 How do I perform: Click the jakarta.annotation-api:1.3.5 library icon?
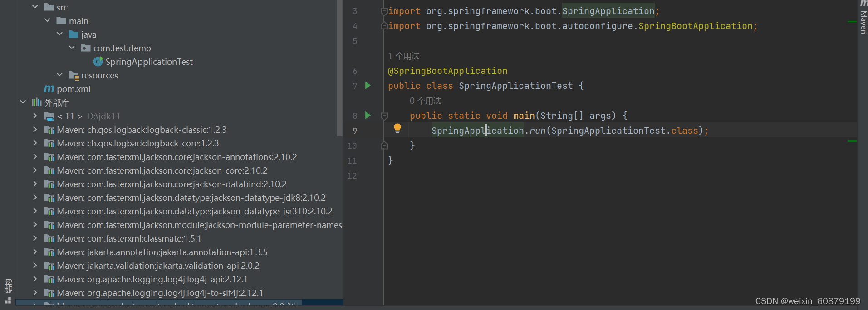49,252
